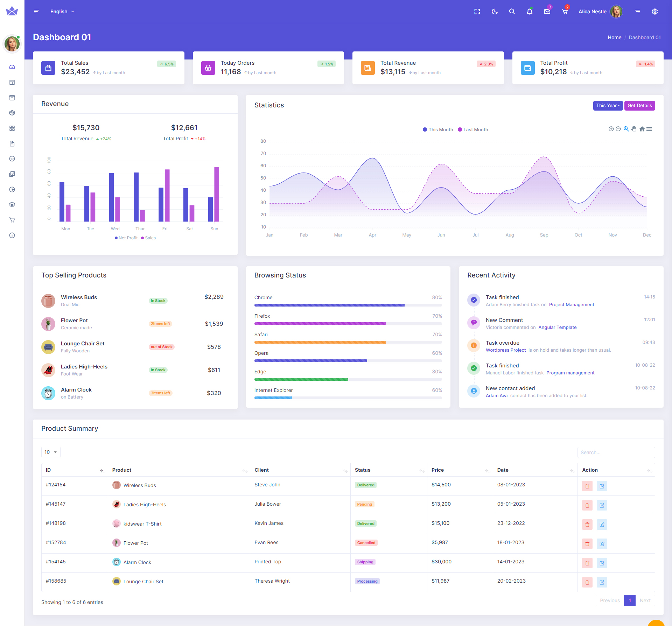672x626 pixels.
Task: Toggle Sales series in revenue legend
Action: point(148,238)
